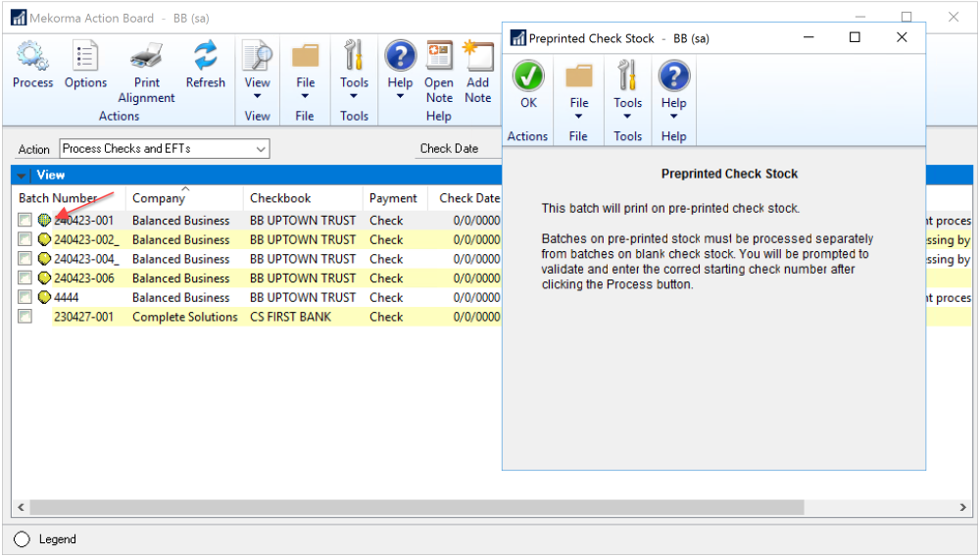
Task: Click the status icon for batch 240423-001
Action: pos(44,220)
